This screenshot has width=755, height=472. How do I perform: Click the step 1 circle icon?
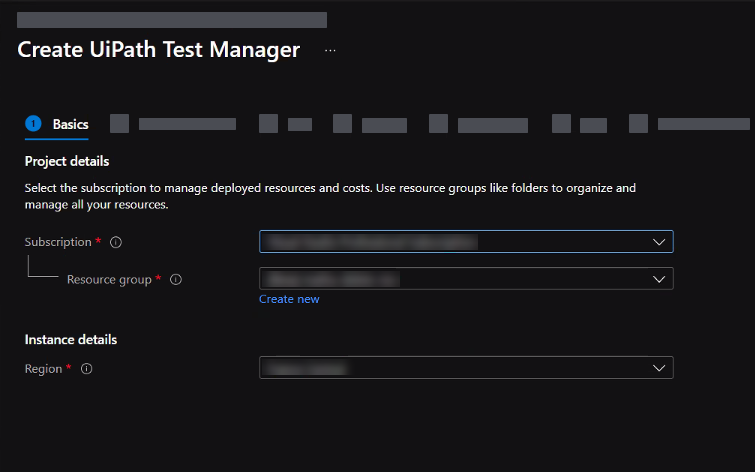(x=33, y=124)
